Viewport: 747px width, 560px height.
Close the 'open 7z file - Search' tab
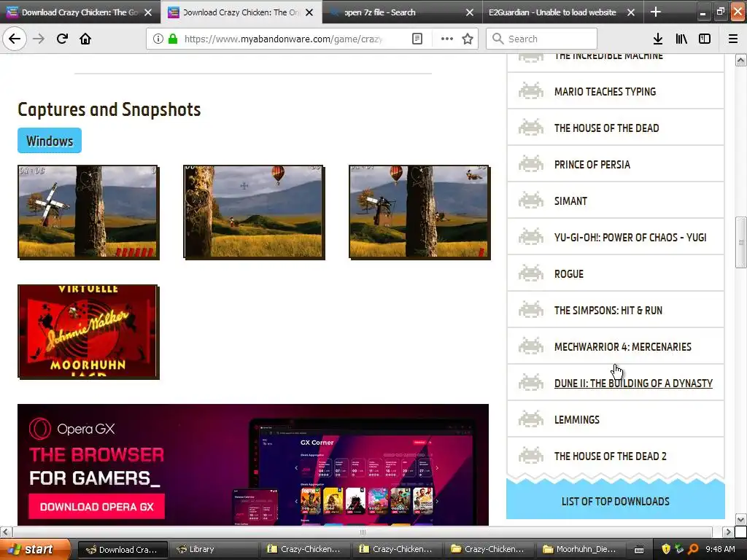(470, 12)
